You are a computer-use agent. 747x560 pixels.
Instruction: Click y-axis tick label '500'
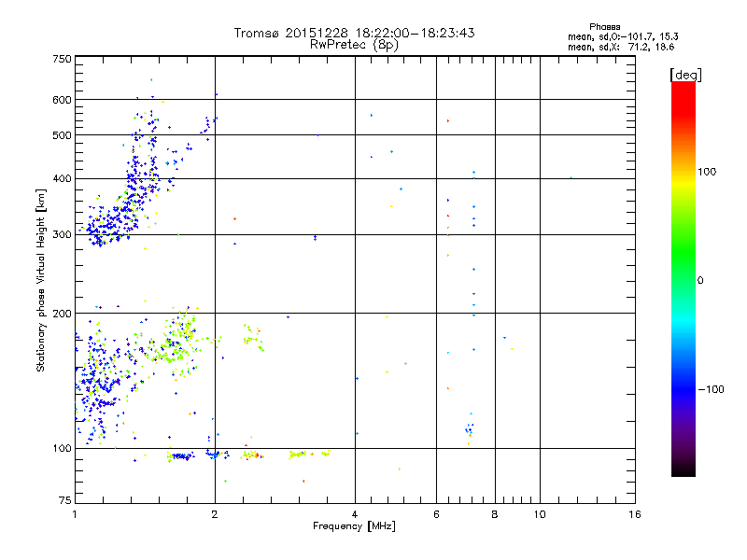[x=62, y=135]
